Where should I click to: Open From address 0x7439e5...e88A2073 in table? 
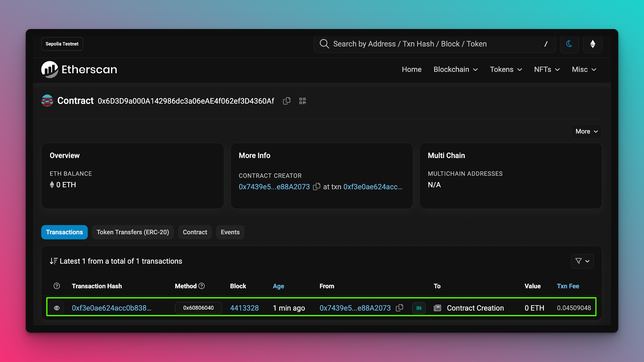355,308
